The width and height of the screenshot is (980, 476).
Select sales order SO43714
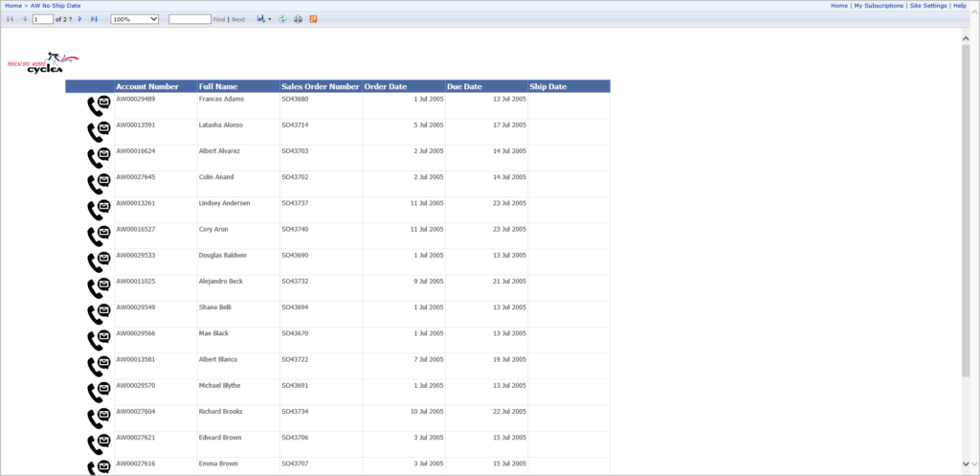point(295,125)
